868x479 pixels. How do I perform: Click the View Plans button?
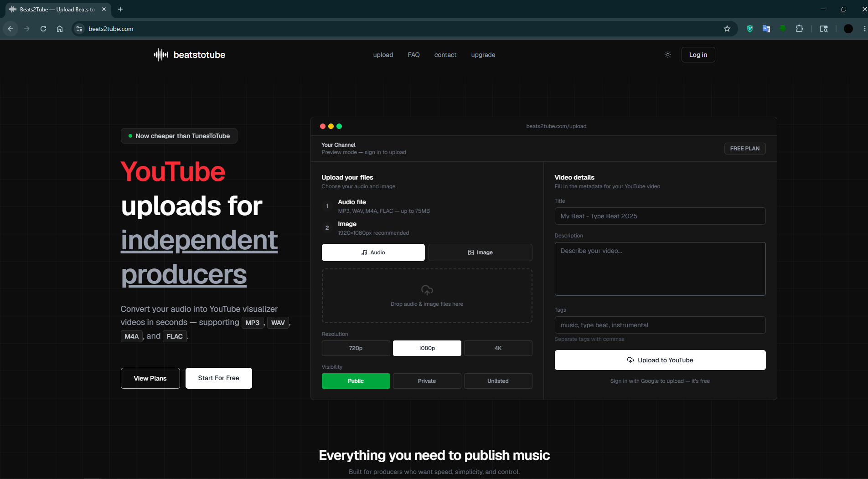150,378
